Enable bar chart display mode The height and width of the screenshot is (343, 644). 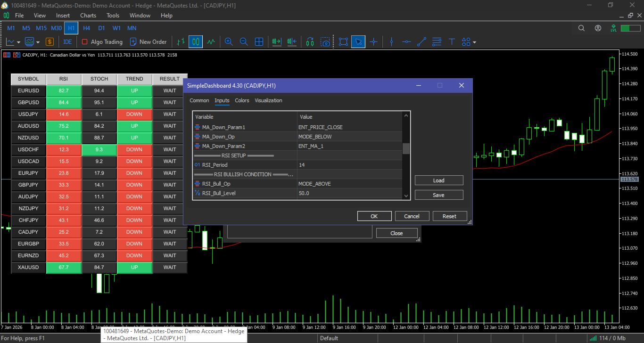(x=181, y=42)
